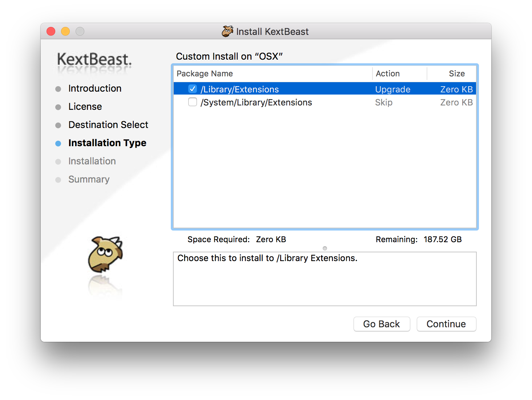Viewport: 532px width, 400px height.
Task: Select the Installation step in sidebar
Action: (92, 161)
